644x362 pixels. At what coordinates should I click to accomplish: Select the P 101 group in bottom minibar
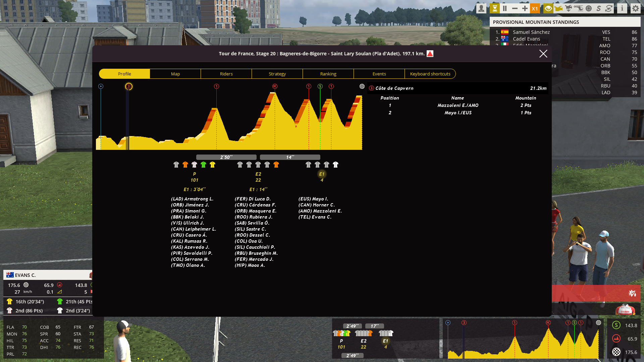coord(341,344)
